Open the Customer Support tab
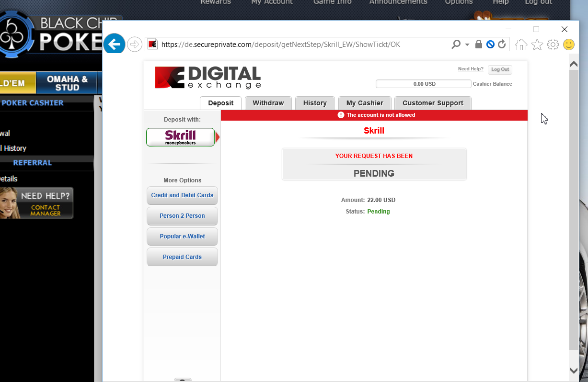The height and width of the screenshot is (382, 588). tap(433, 103)
